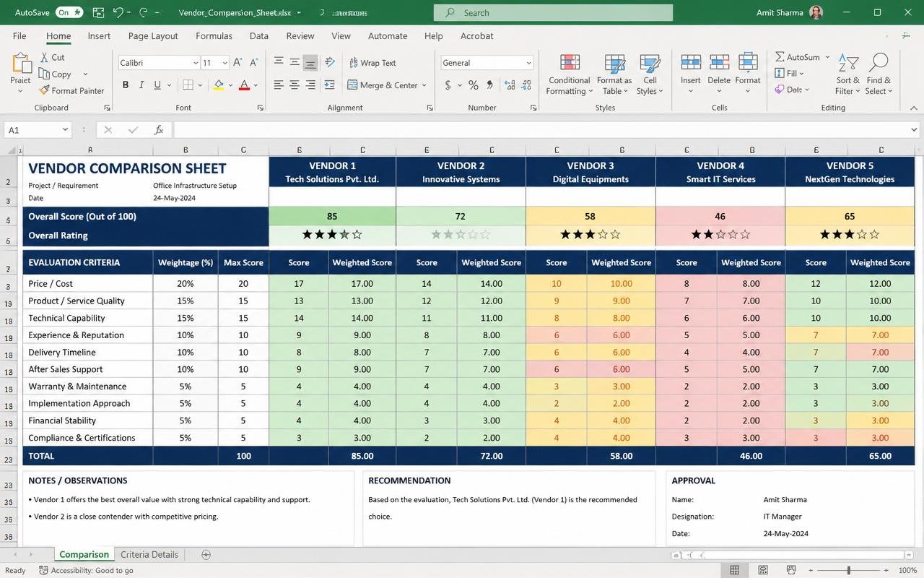Open the File menu
924x578 pixels.
pos(19,35)
